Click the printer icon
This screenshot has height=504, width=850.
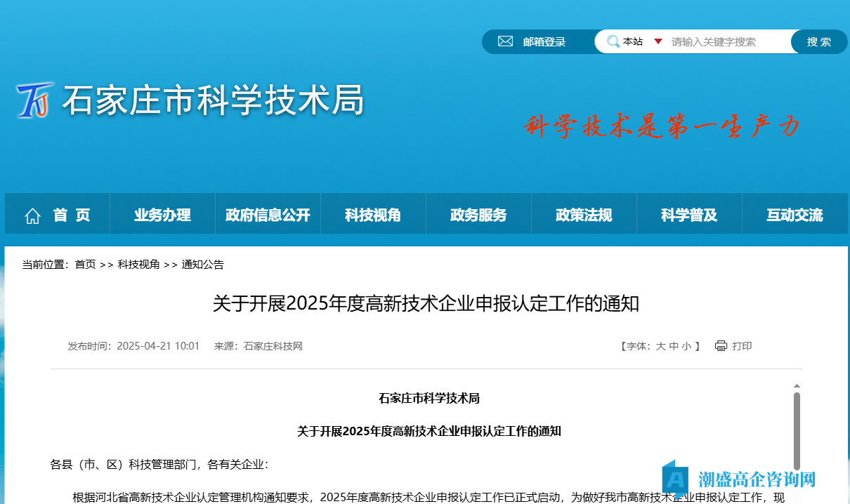(x=721, y=346)
